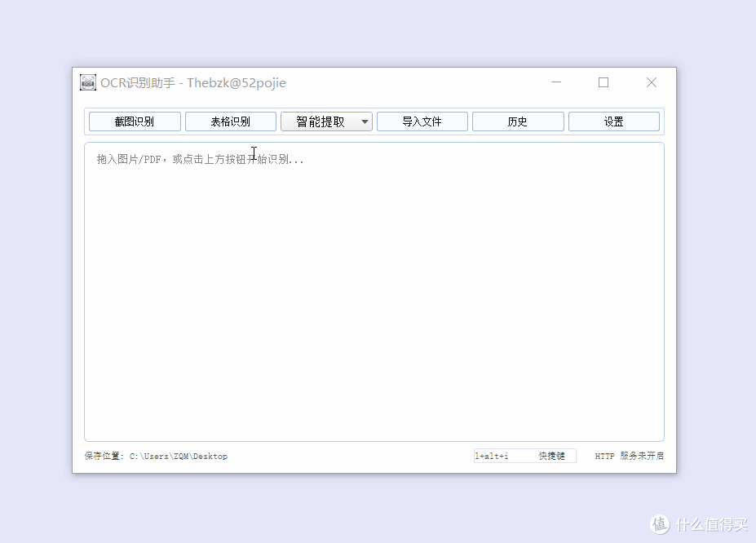Open the 设置 settings button
This screenshot has width=756, height=543.
pyautogui.click(x=614, y=121)
